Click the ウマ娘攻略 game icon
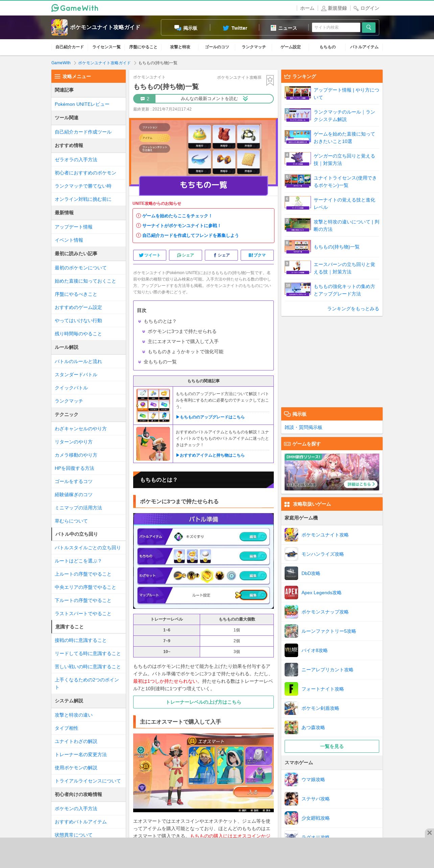The width and height of the screenshot is (434, 868). 291,779
